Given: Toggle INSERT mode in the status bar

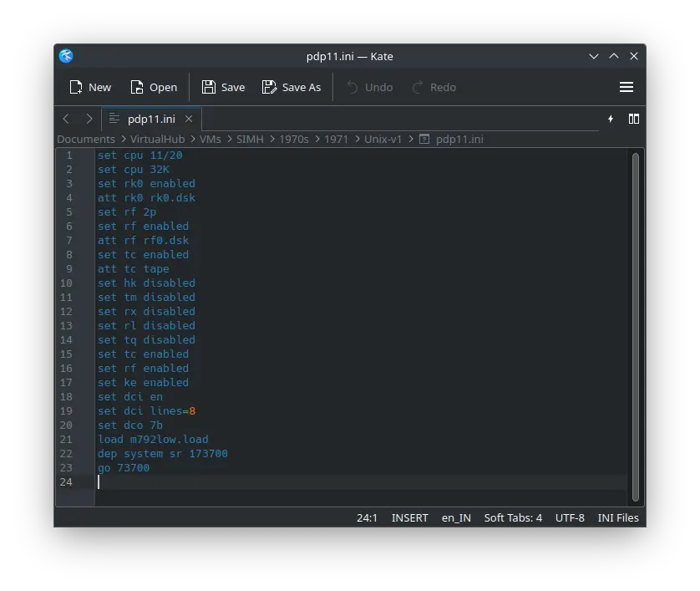Looking at the screenshot, I should (x=409, y=517).
